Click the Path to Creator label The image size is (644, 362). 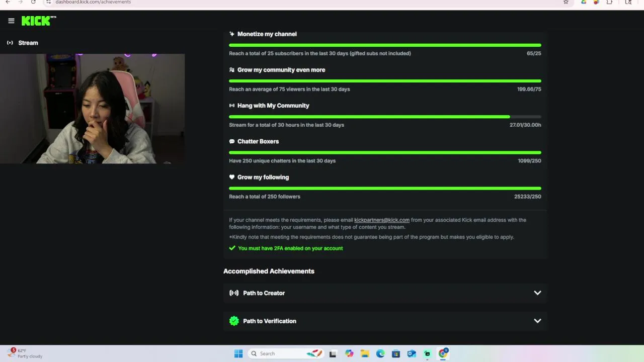(x=264, y=293)
